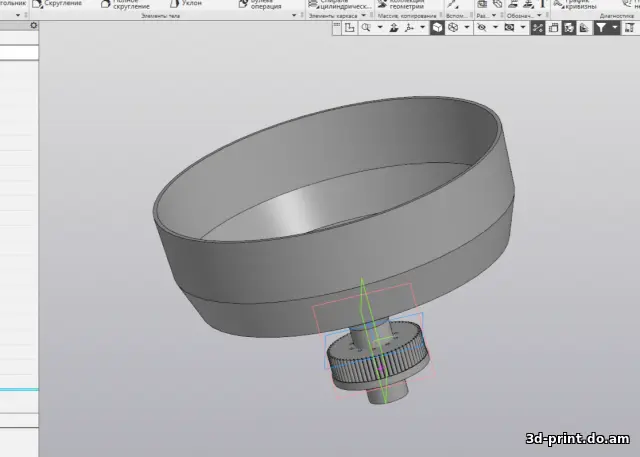The image size is (640, 457).
Task: Expand the Раз... panel arrow
Action: click(493, 16)
